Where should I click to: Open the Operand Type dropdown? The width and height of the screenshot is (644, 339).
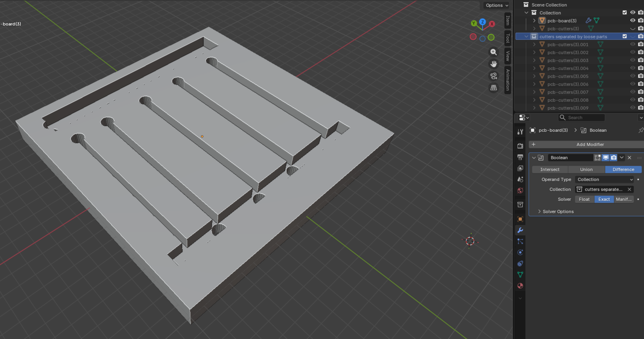coord(605,180)
